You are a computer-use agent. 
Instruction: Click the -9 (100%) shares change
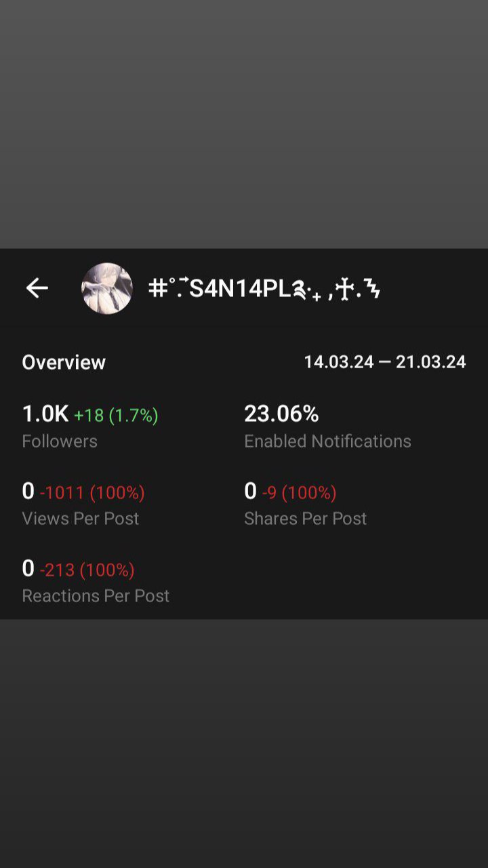click(x=299, y=493)
